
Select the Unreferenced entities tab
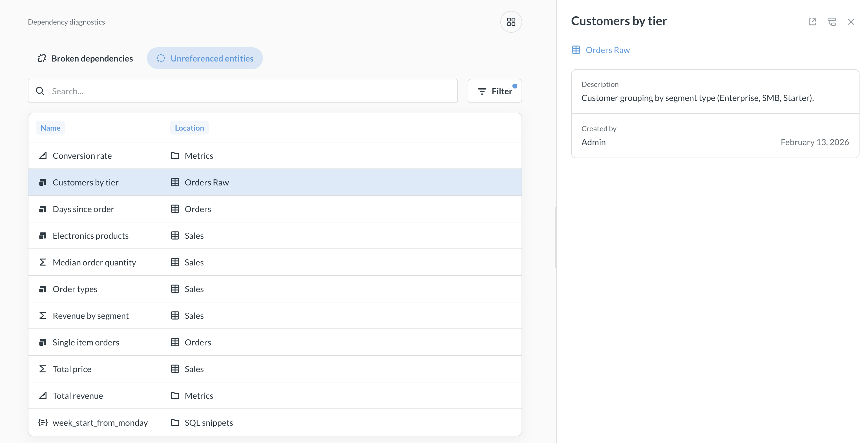click(204, 58)
